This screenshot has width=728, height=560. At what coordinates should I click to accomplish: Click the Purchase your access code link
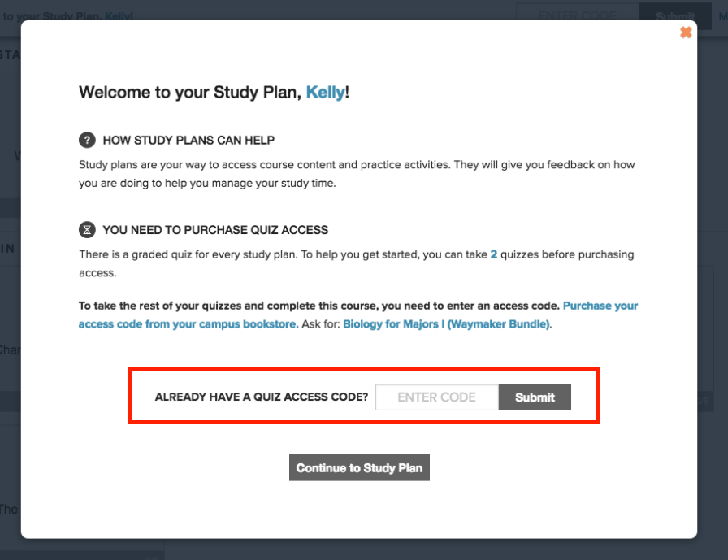[x=601, y=306]
